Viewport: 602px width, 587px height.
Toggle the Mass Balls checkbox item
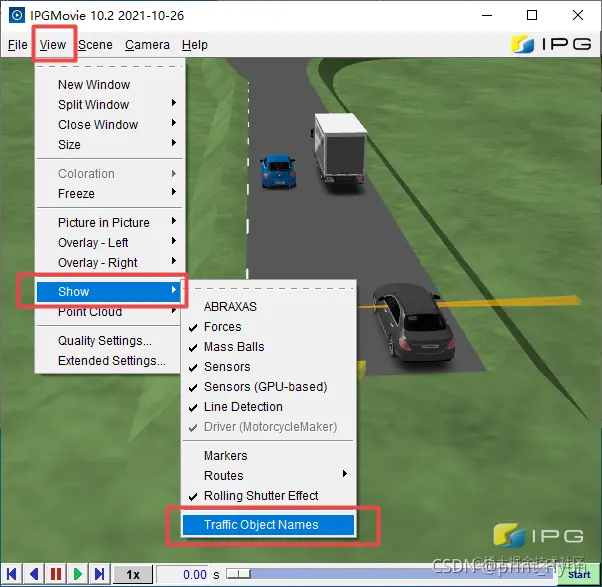coord(268,347)
